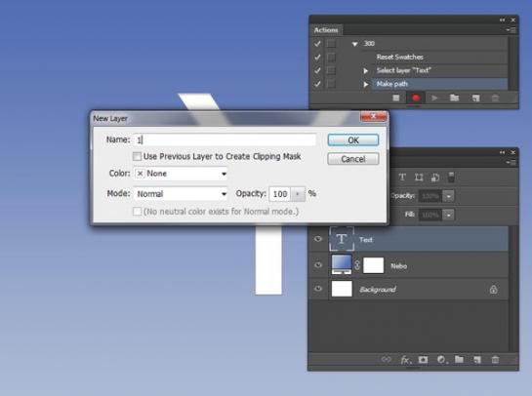Click create new action icon
The image size is (532, 396).
pos(475,98)
